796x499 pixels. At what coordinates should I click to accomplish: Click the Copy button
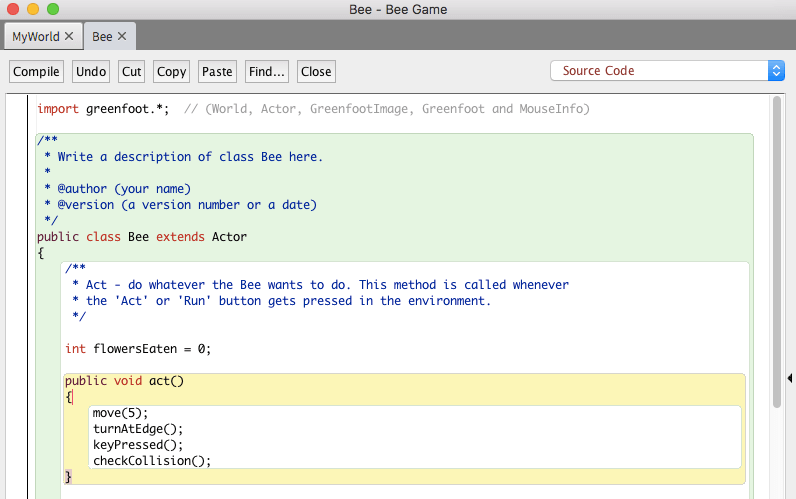[x=172, y=72]
